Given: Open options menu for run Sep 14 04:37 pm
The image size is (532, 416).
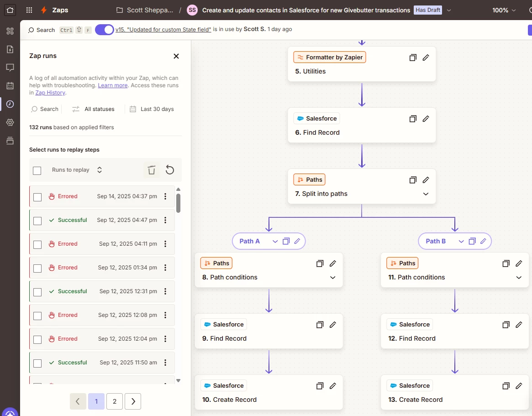Looking at the screenshot, I should pyautogui.click(x=165, y=196).
